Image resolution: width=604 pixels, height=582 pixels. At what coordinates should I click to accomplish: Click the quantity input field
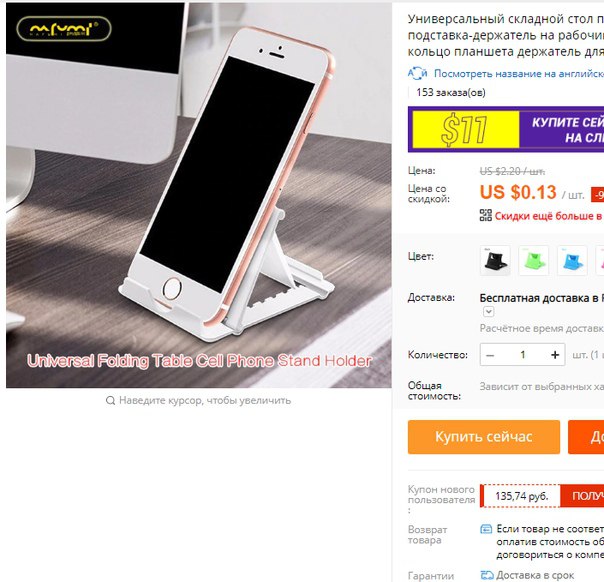coord(522,355)
